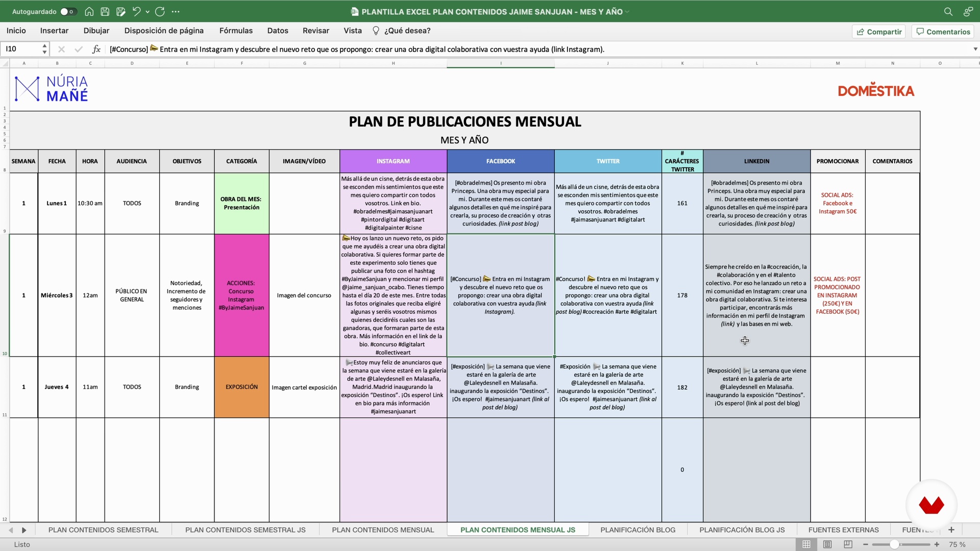Click the zoom slider handle
This screenshot has width=980, height=551.
pyautogui.click(x=894, y=544)
